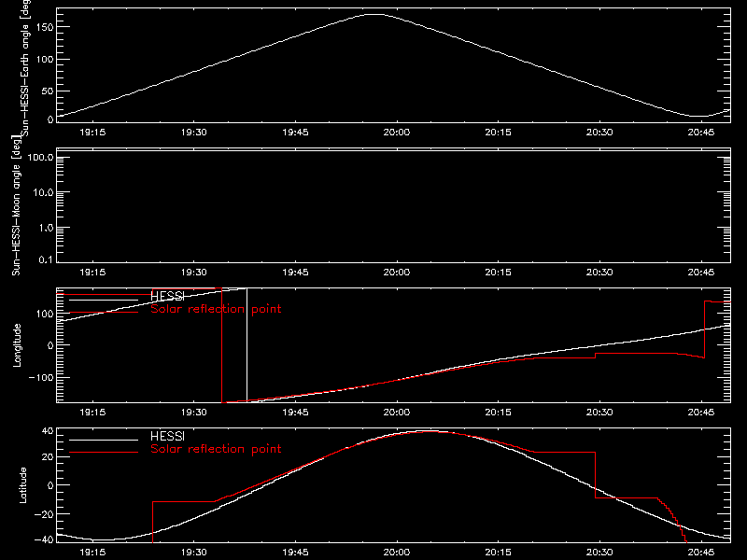
Task: Click 19:30 under the Earth angle plot
Action: point(194,133)
